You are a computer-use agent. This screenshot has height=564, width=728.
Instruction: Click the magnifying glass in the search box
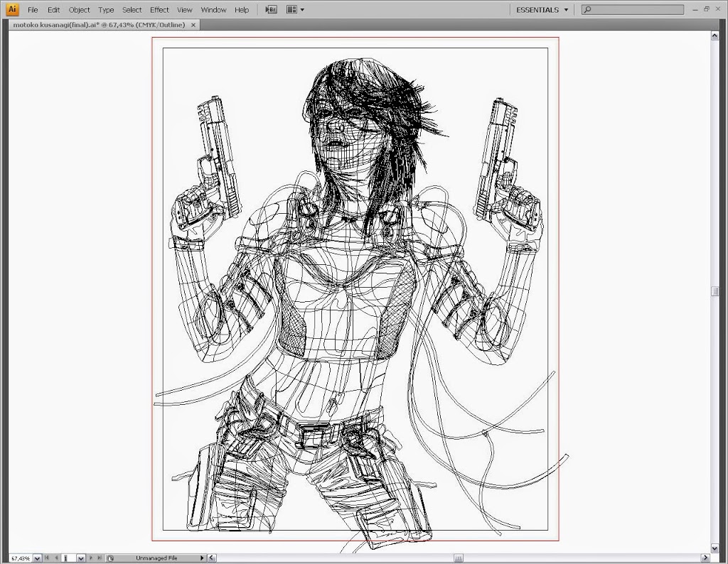tap(588, 9)
